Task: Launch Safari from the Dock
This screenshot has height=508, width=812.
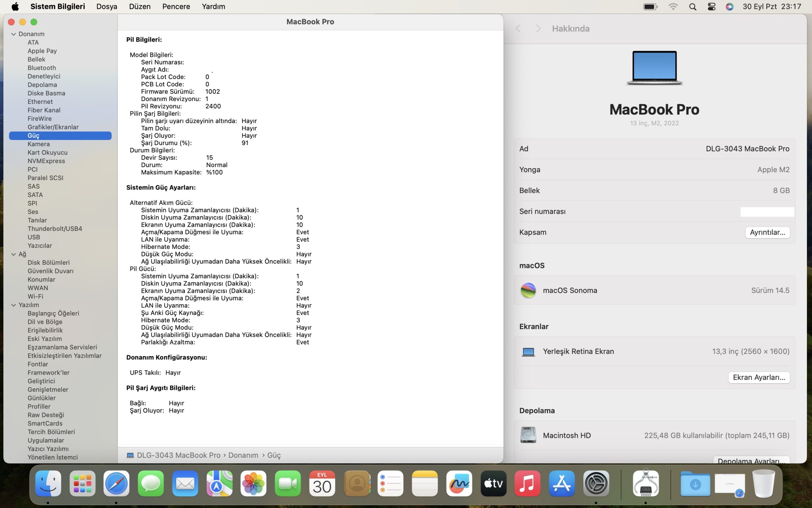Action: pyautogui.click(x=116, y=484)
